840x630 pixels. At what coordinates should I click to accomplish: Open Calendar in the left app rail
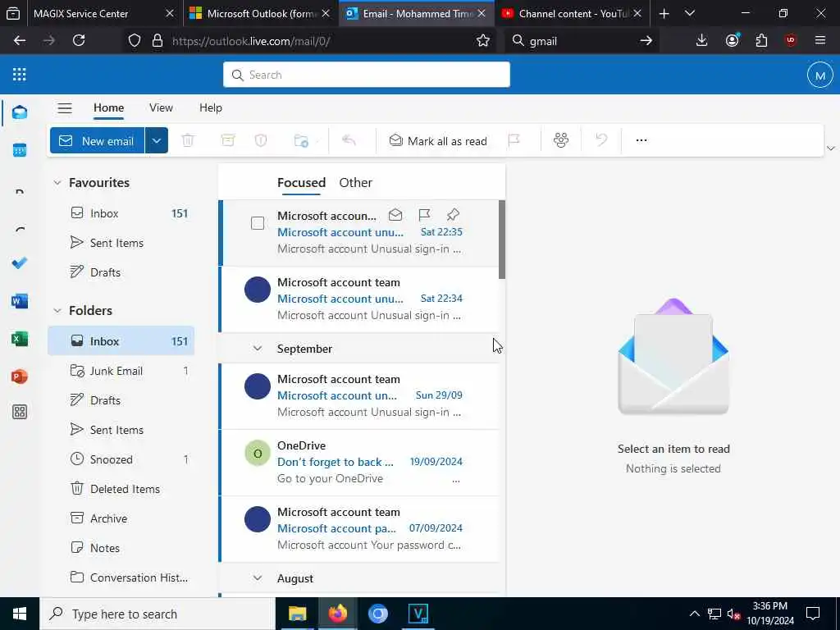(x=20, y=151)
